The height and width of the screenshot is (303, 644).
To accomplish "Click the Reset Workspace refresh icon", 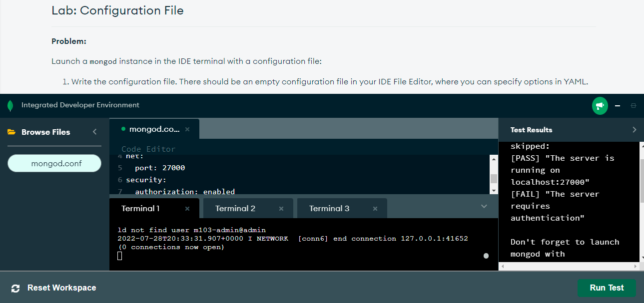I will 15,288.
